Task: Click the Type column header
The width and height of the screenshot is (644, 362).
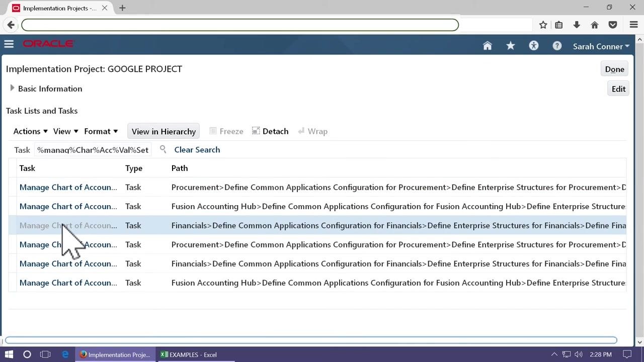Action: pyautogui.click(x=134, y=168)
